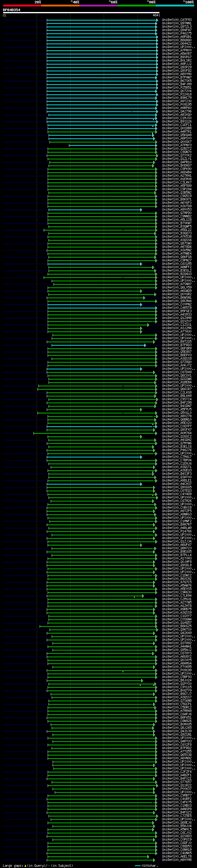Select UniRef100_B6TSK5 label

176,81
